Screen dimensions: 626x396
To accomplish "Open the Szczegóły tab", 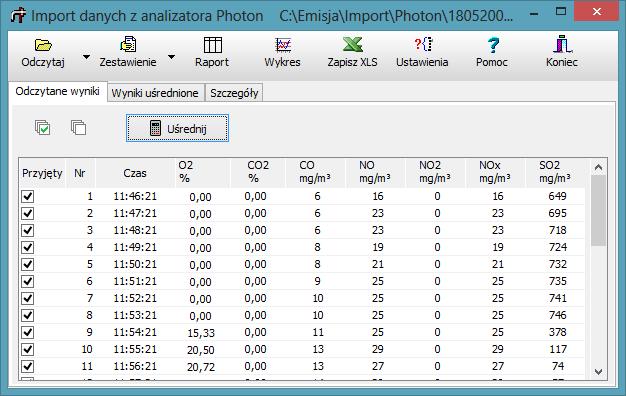I will [x=234, y=93].
